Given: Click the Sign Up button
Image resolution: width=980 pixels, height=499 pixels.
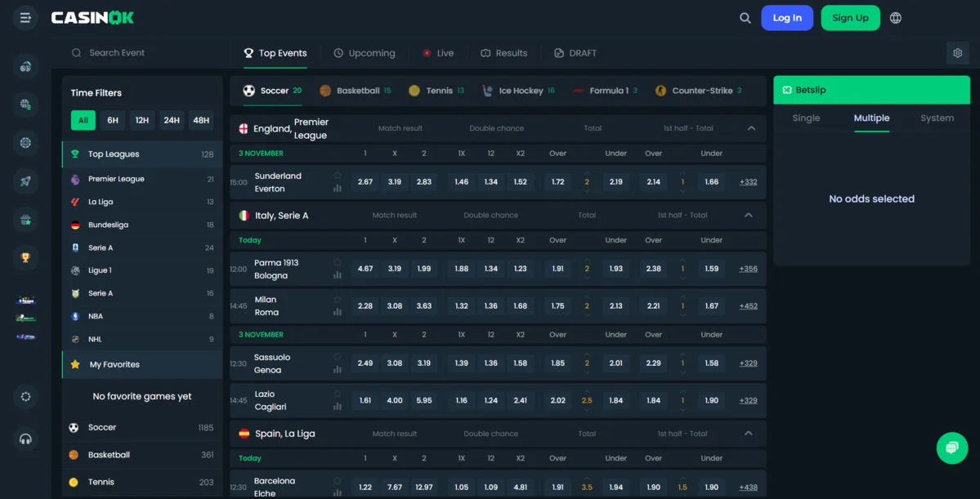Looking at the screenshot, I should [850, 18].
